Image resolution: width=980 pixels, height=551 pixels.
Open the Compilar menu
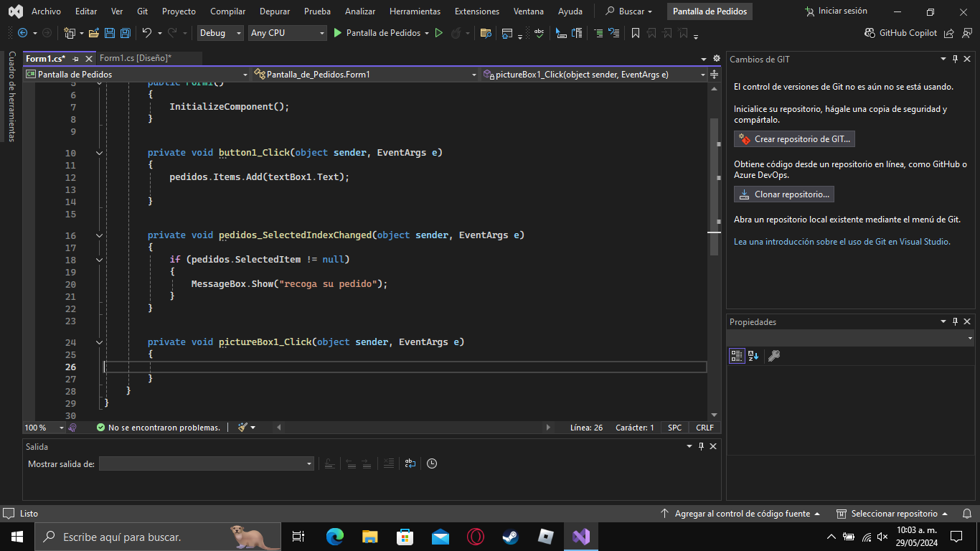(227, 11)
